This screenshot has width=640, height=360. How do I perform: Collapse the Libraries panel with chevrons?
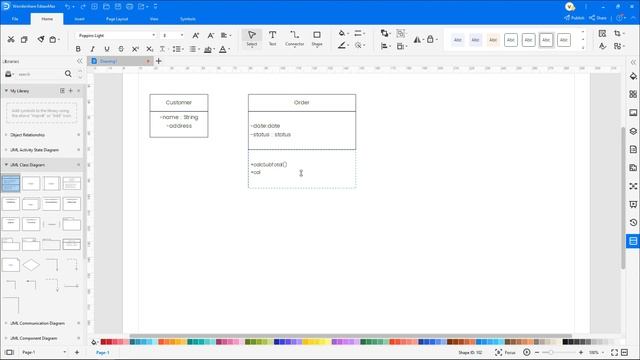(x=80, y=61)
